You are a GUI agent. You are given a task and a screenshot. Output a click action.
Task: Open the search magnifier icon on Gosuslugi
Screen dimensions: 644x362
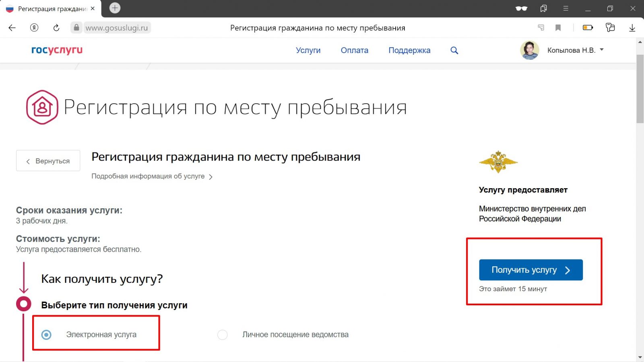pos(454,50)
